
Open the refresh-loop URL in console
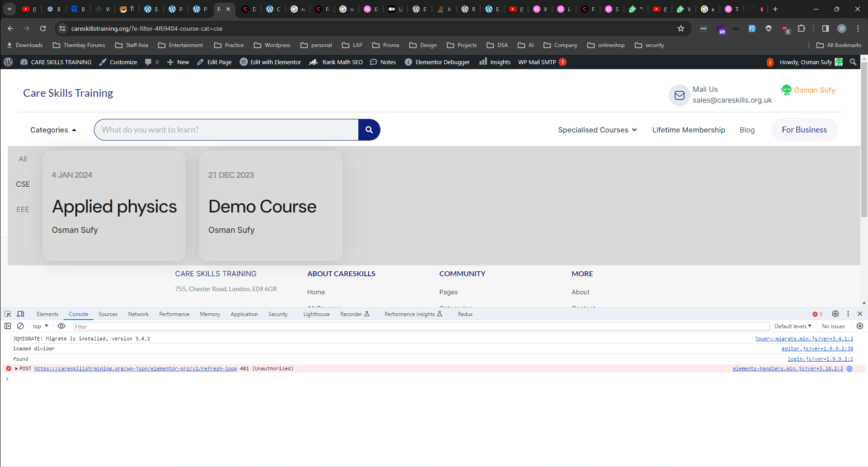(x=136, y=368)
